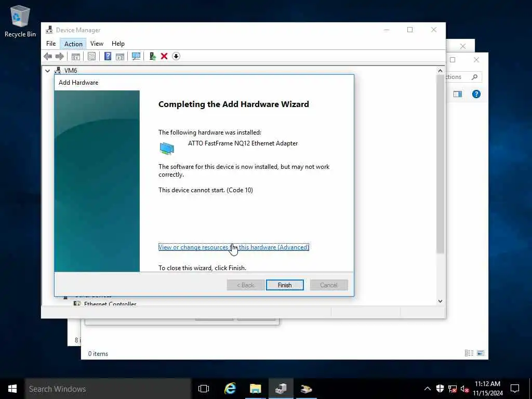Open View or change resources for this hardware link
Image resolution: width=532 pixels, height=399 pixels.
tap(234, 247)
